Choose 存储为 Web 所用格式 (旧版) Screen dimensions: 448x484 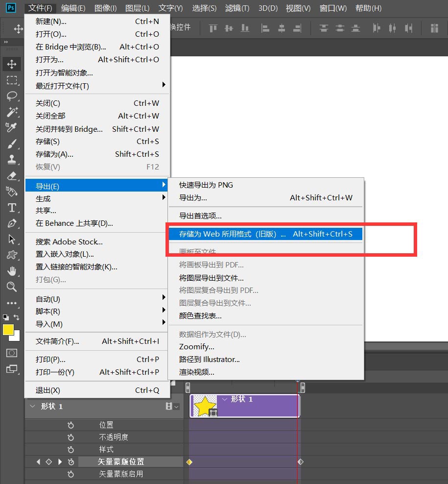point(266,234)
